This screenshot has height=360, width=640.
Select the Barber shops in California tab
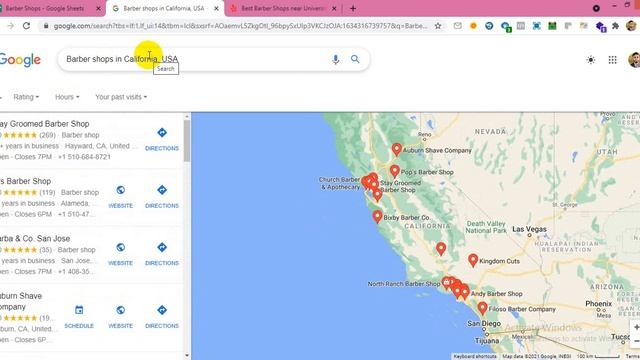click(165, 8)
